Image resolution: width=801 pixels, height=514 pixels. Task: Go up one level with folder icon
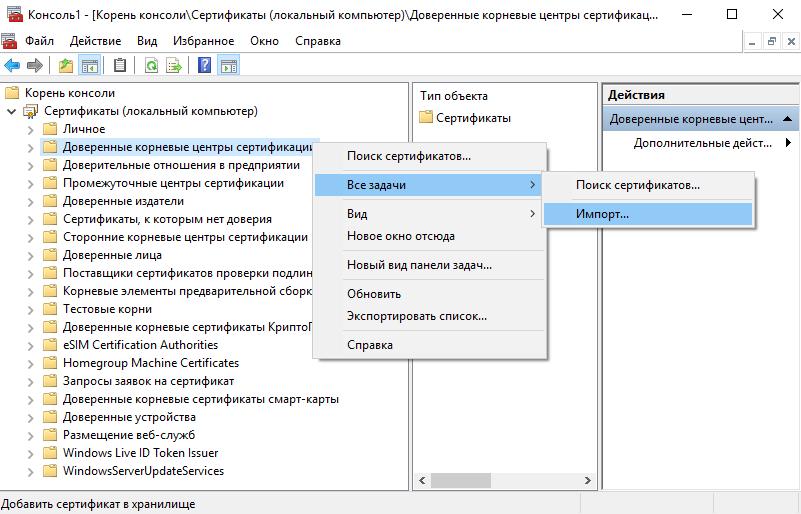66,65
